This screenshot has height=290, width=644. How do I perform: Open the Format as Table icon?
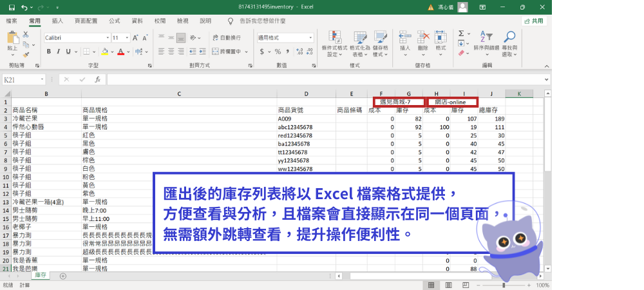(360, 44)
